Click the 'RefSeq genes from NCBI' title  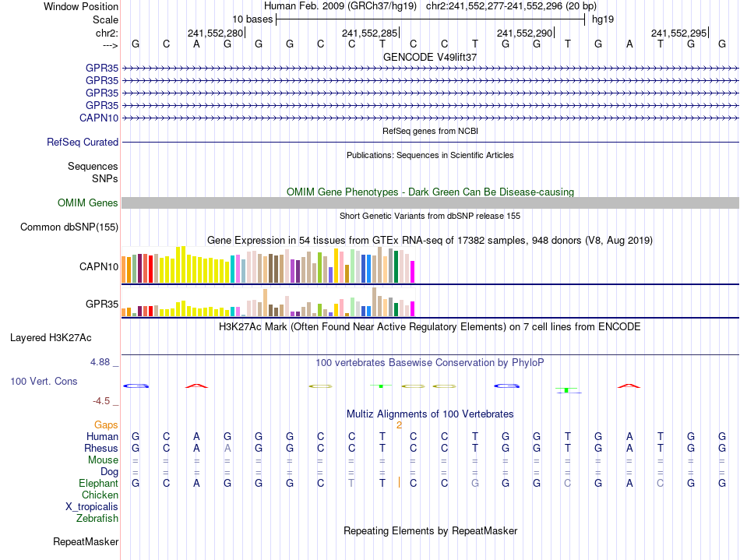(430, 131)
